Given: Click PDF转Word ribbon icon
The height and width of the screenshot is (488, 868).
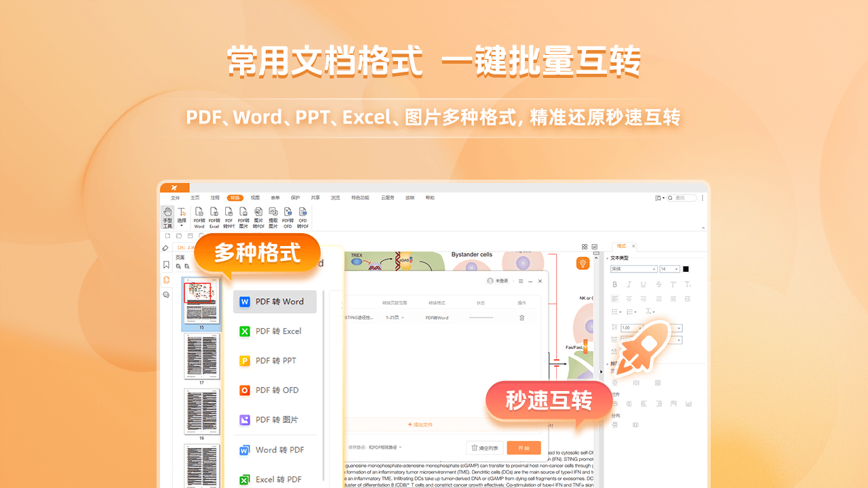Looking at the screenshot, I should (x=199, y=218).
